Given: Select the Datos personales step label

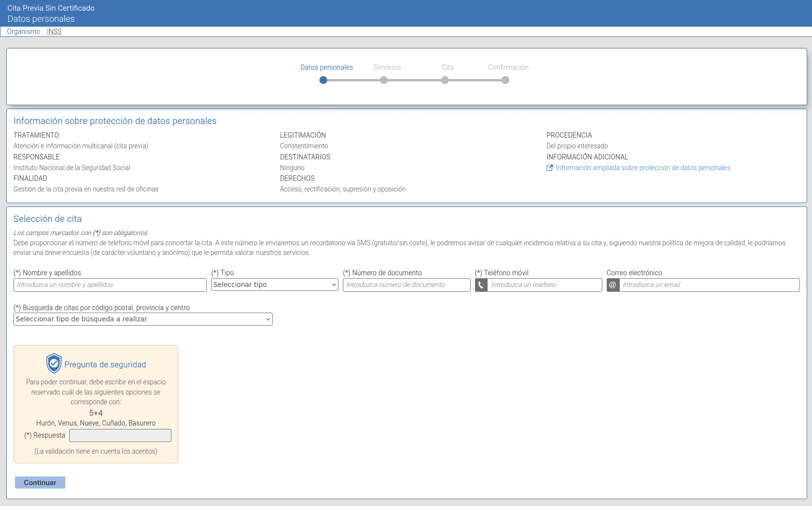Looking at the screenshot, I should pyautogui.click(x=326, y=67).
